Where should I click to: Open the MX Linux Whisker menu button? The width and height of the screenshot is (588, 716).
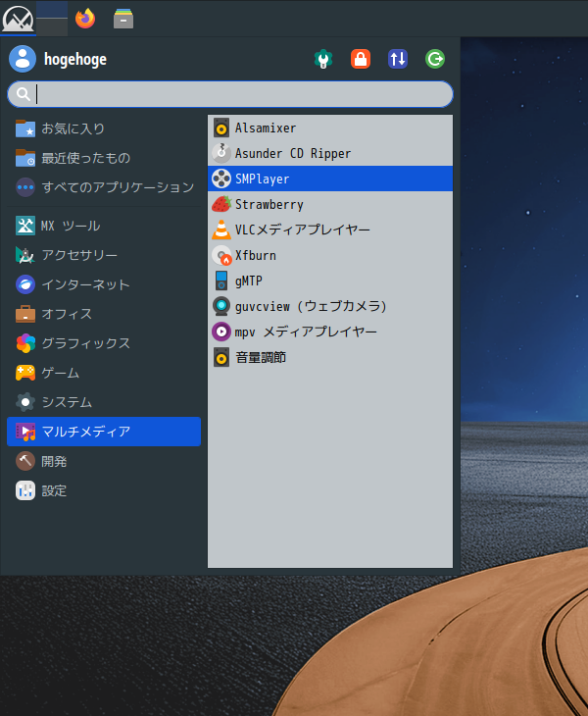click(x=18, y=19)
